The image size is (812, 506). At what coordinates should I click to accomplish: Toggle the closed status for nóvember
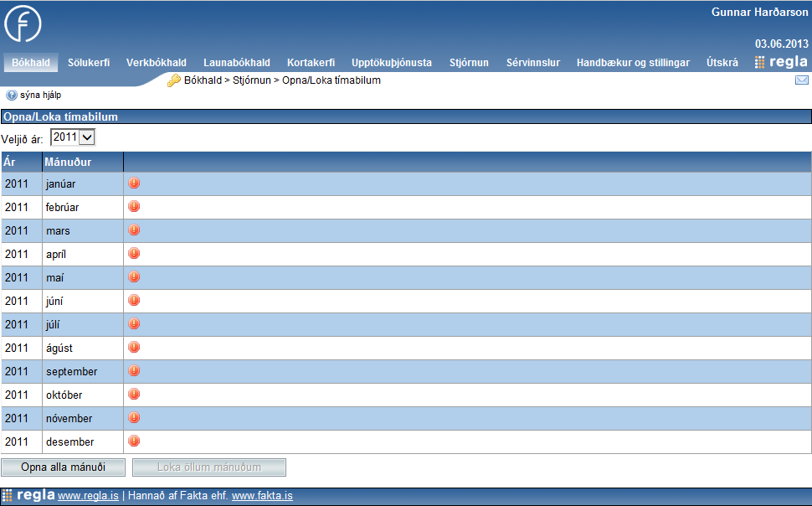coord(134,418)
